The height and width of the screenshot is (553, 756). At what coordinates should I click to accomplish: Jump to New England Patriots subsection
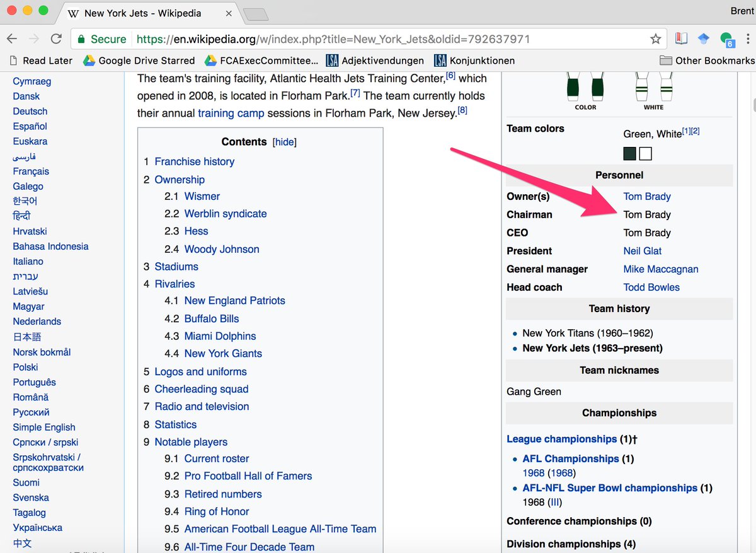[234, 301]
